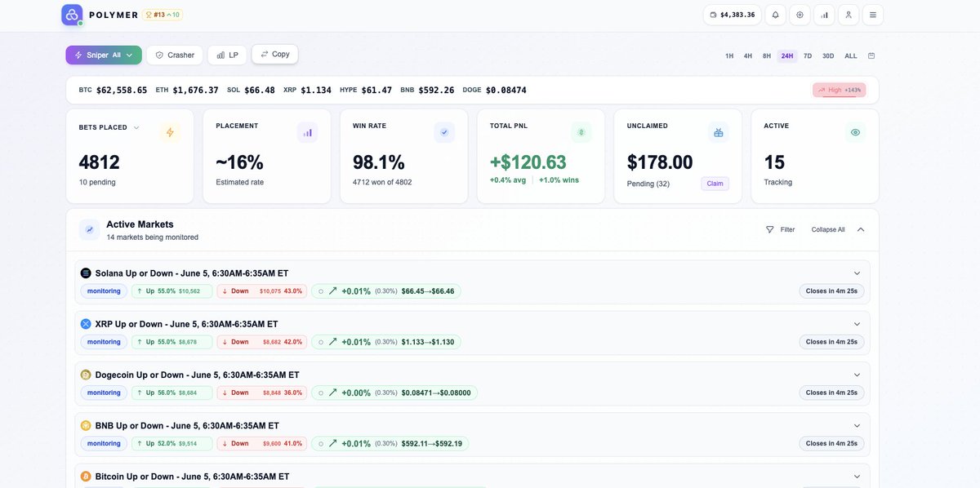The image size is (980, 488).
Task: Expand the Dogecoin market row chevron
Action: click(857, 375)
